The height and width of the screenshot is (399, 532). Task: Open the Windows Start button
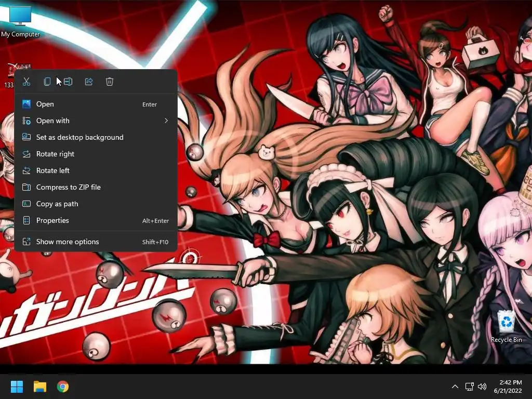click(17, 387)
